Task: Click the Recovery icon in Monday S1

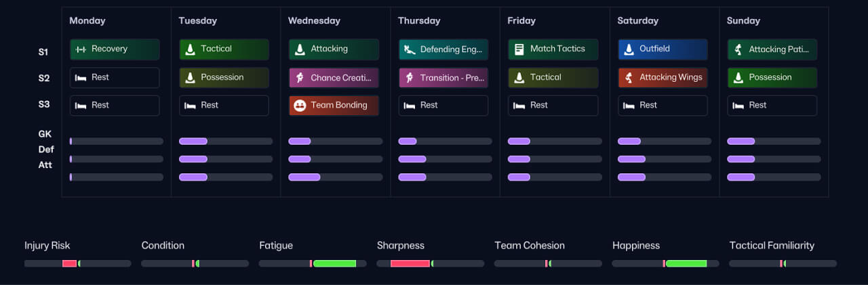Action: 81,49
